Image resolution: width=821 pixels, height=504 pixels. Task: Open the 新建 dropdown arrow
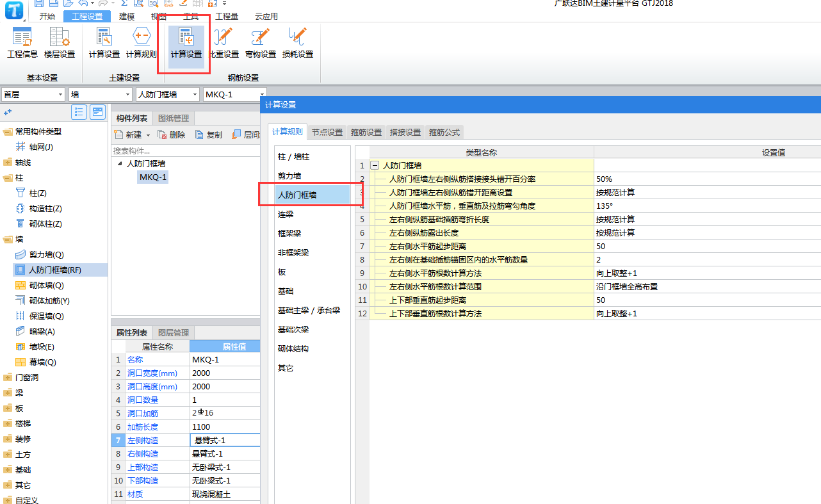[149, 135]
